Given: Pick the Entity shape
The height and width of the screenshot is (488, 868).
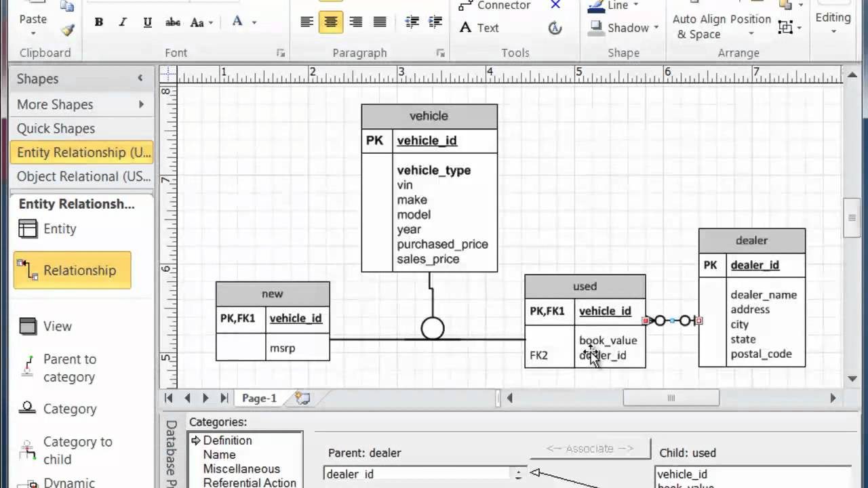Looking at the screenshot, I should (x=47, y=229).
